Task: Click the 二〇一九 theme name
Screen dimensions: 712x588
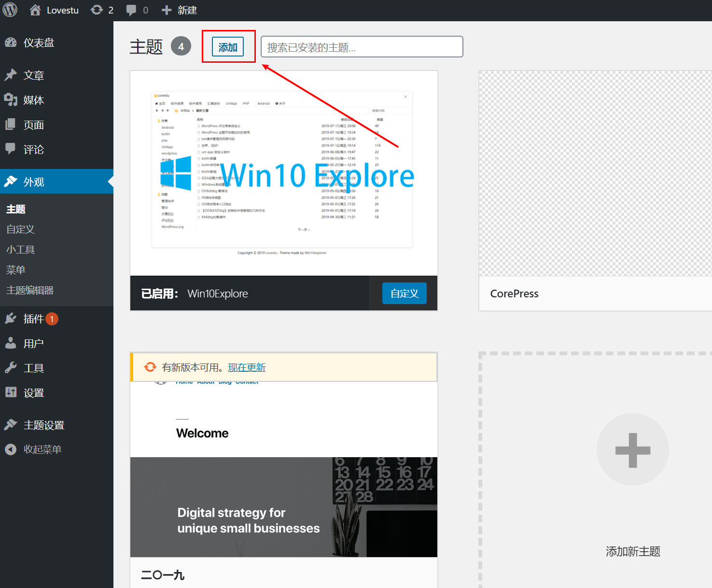Action: (x=163, y=575)
